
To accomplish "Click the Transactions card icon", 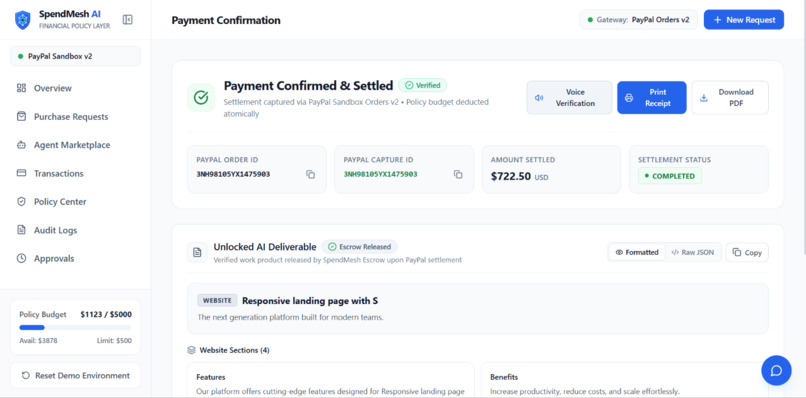I will 21,173.
